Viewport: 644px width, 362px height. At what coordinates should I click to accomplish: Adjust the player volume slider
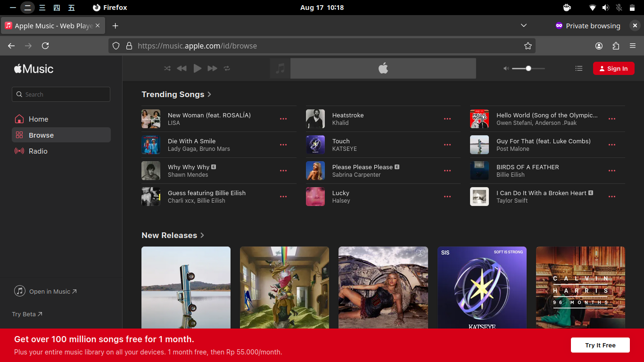(528, 68)
